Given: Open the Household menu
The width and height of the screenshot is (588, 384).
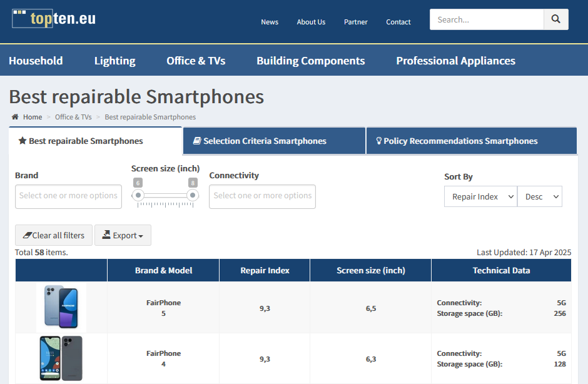Looking at the screenshot, I should point(36,61).
